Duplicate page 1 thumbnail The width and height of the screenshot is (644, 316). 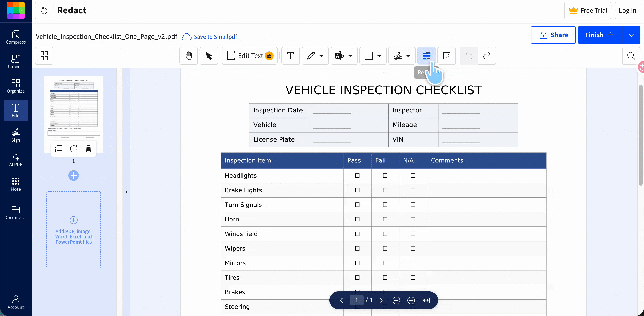tap(58, 149)
